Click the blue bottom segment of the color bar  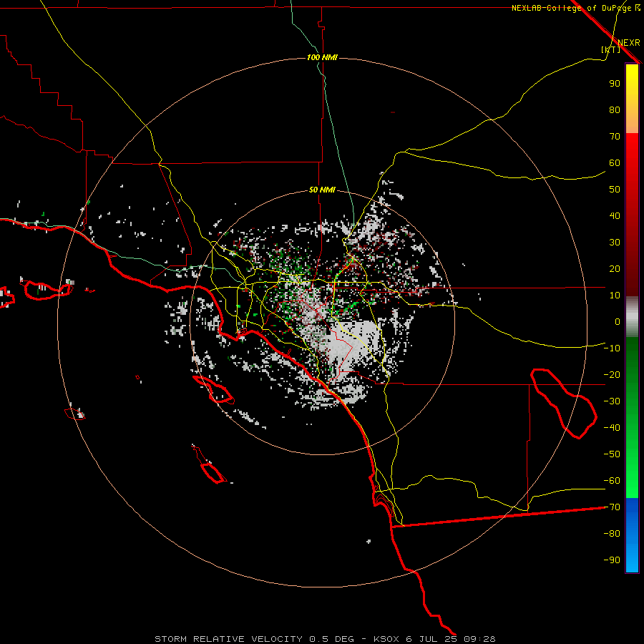632,535
